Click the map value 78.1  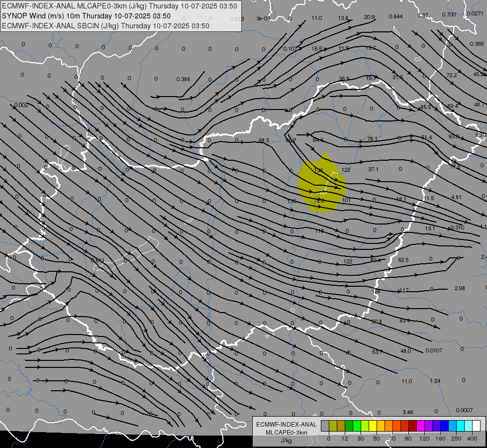[x=372, y=139]
